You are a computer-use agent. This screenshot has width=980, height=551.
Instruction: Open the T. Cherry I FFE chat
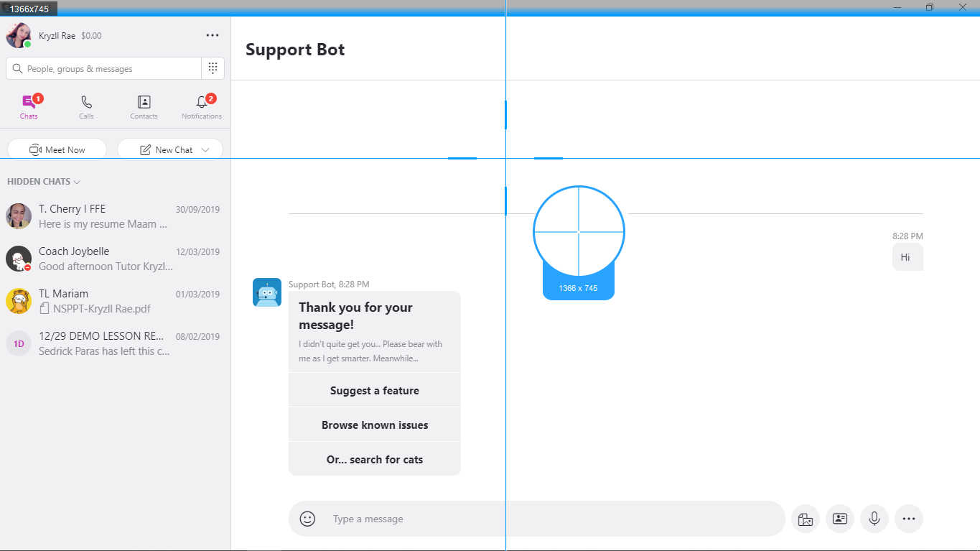point(115,216)
